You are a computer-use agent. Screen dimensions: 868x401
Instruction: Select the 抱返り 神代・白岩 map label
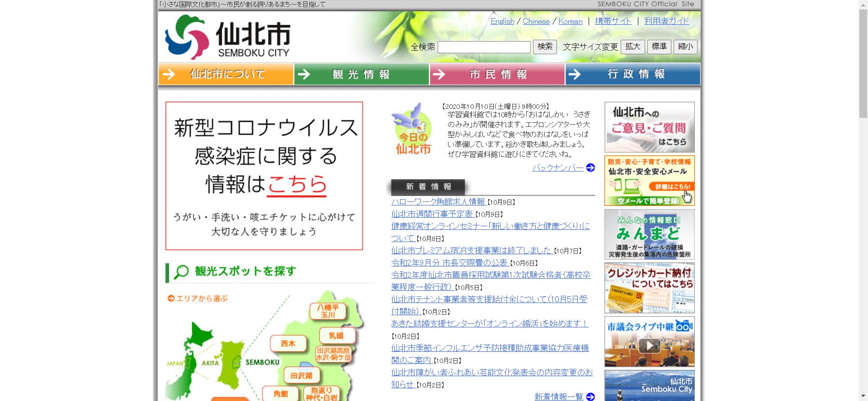point(321,394)
